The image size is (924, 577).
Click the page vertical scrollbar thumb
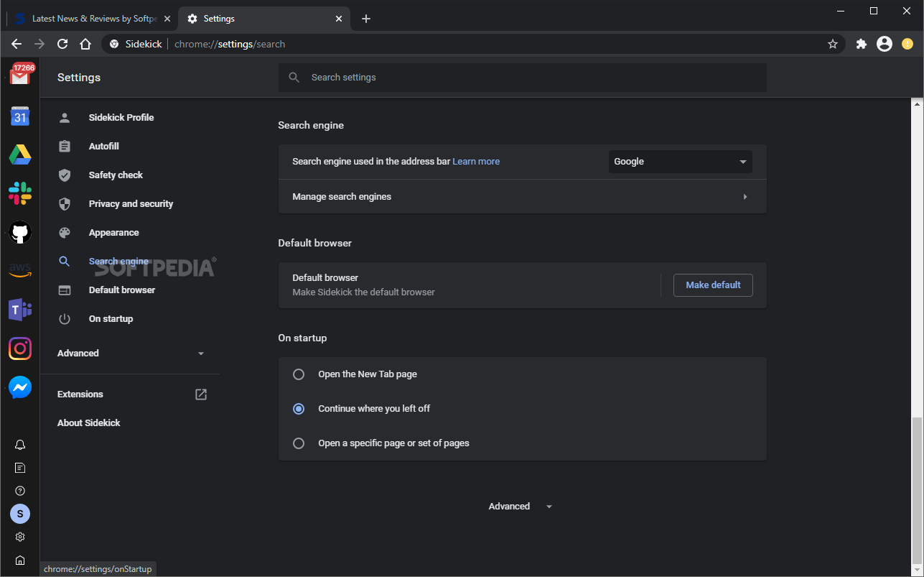(918, 490)
